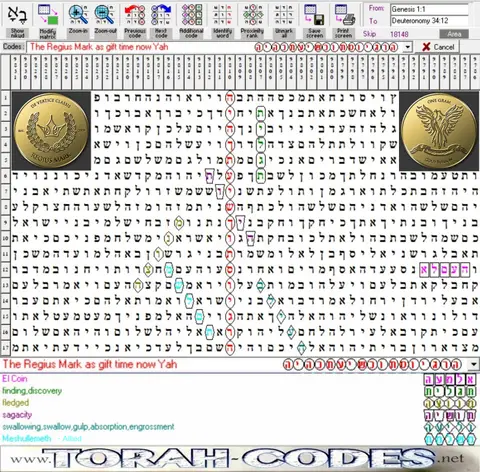Click the gray Area button
This screenshot has width=480, height=472.
454,34
